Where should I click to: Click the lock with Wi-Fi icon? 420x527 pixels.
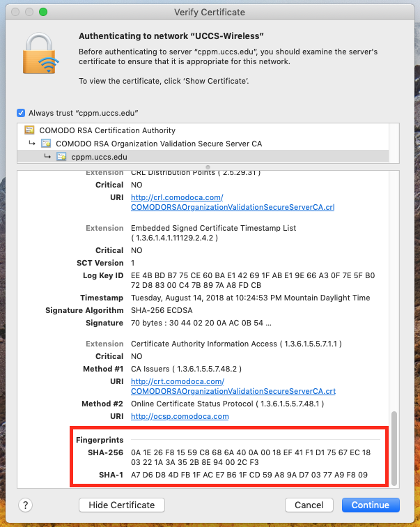[40, 53]
